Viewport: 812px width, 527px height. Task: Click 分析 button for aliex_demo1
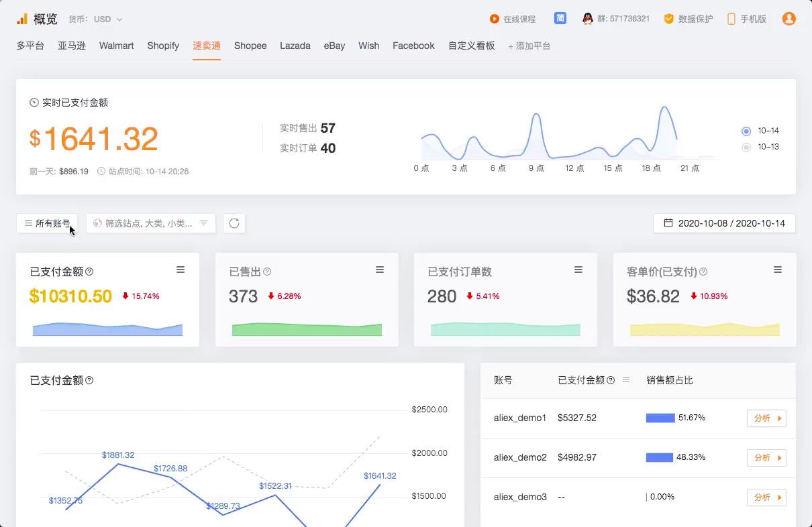766,418
